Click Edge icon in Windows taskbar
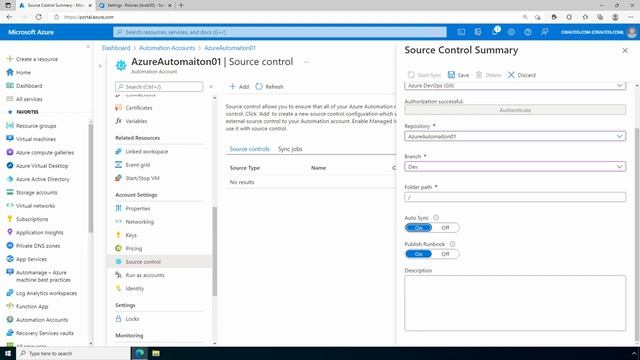Viewport: 640px width, 360px height. 140,353
